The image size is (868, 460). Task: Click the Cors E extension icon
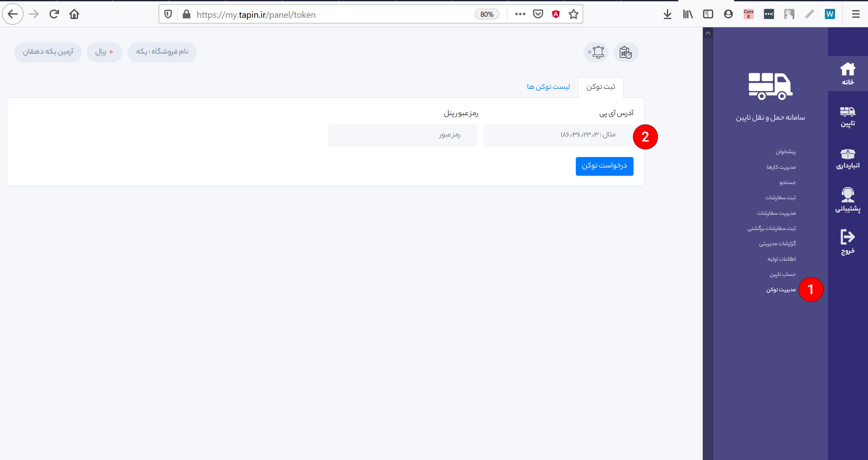pos(748,14)
